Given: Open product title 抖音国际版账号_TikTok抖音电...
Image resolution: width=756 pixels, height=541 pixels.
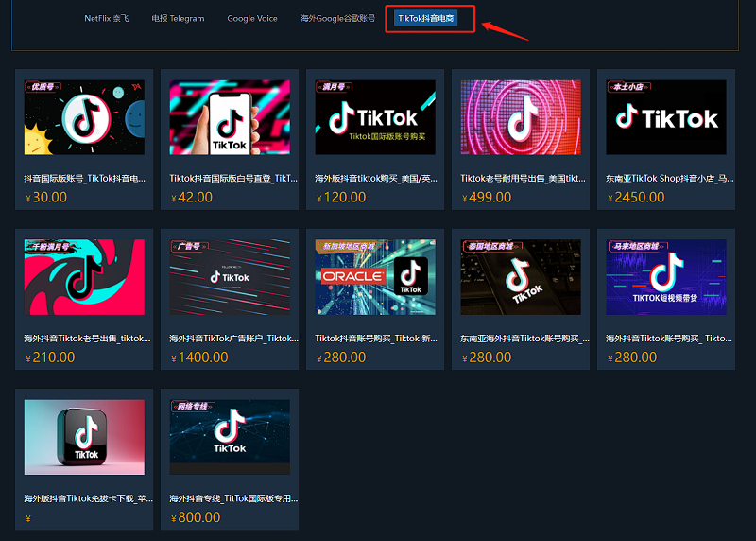Looking at the screenshot, I should pyautogui.click(x=84, y=179).
